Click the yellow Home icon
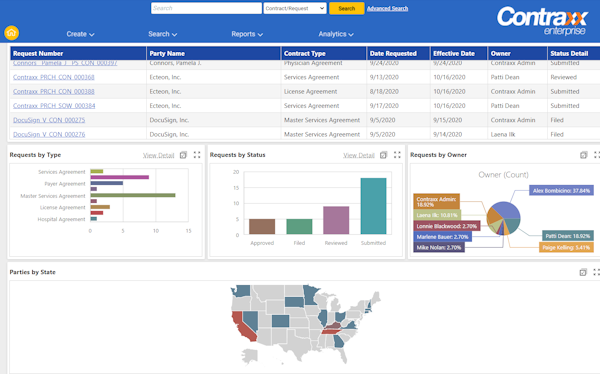This screenshot has width=600, height=374. [x=11, y=33]
